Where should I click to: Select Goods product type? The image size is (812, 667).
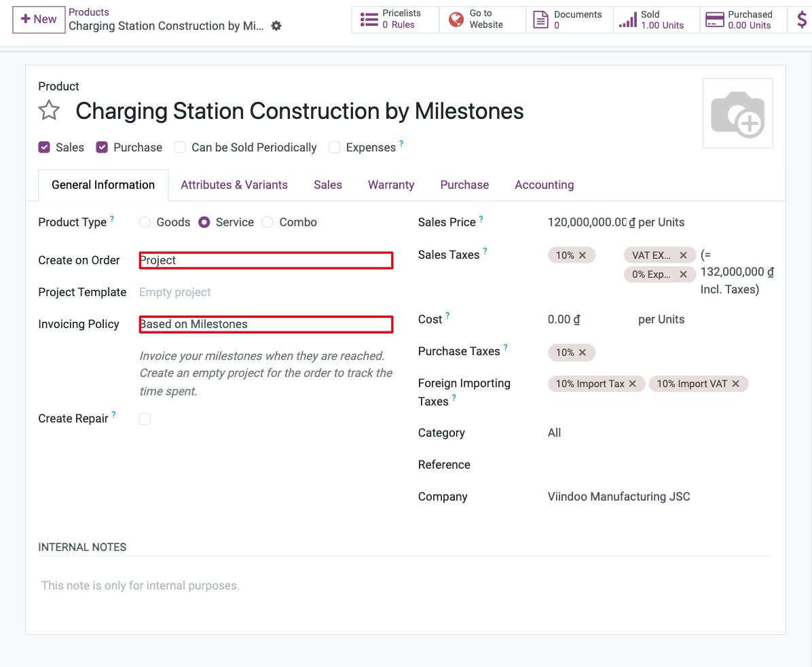click(x=145, y=222)
